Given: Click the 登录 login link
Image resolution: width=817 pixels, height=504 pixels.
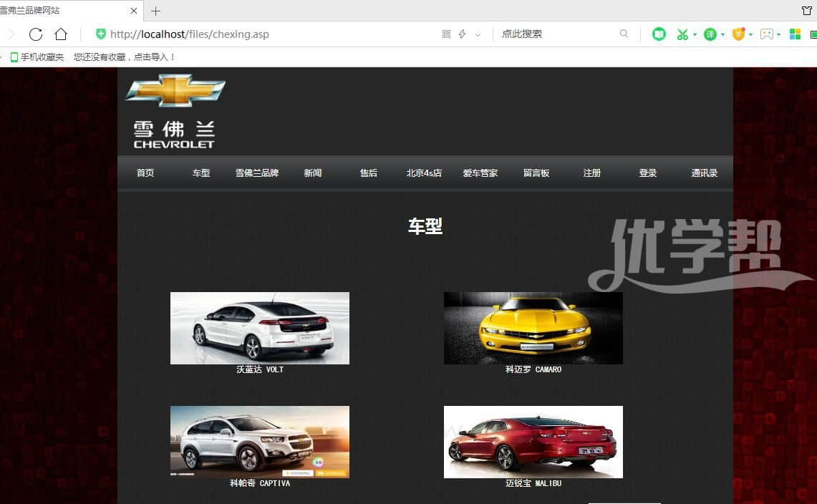Looking at the screenshot, I should (x=648, y=173).
